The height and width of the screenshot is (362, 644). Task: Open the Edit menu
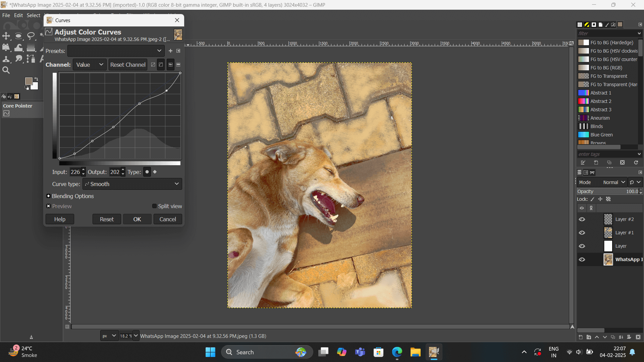tap(18, 15)
